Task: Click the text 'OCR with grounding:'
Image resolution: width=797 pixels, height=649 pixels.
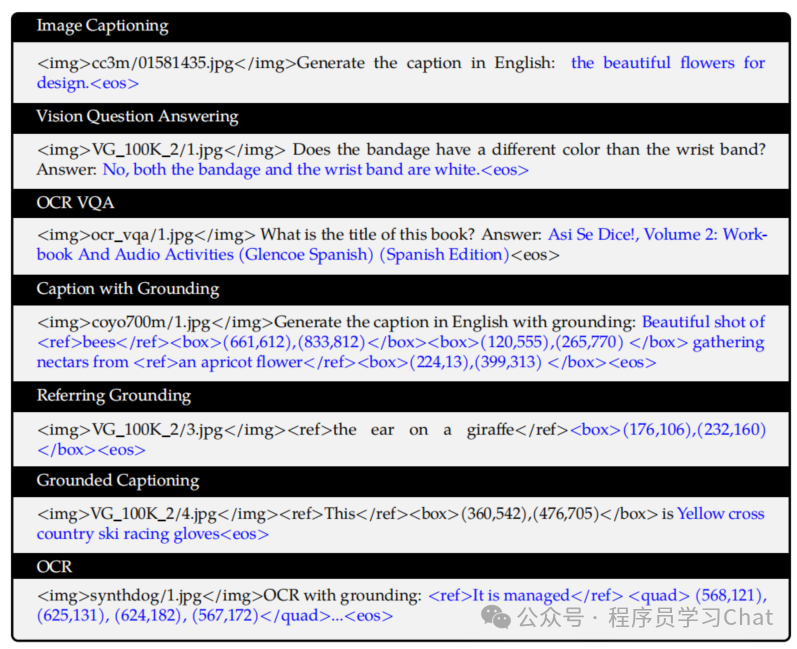Action: [x=343, y=596]
